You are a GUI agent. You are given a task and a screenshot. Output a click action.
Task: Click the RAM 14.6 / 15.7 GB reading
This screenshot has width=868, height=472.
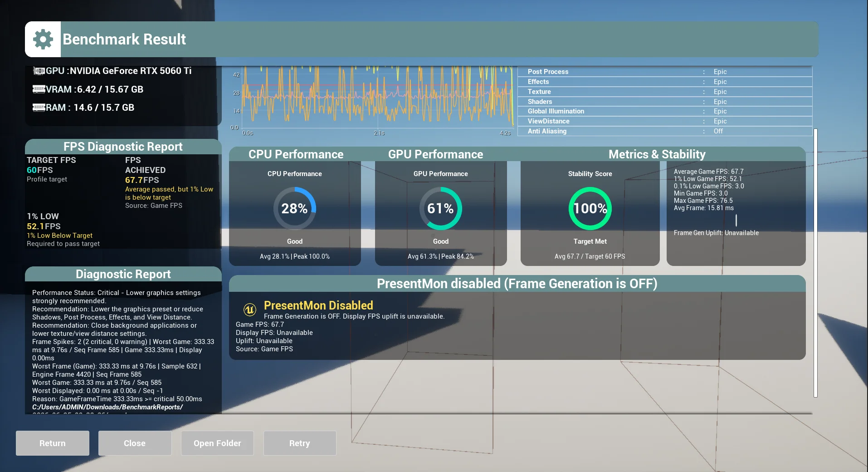click(104, 108)
